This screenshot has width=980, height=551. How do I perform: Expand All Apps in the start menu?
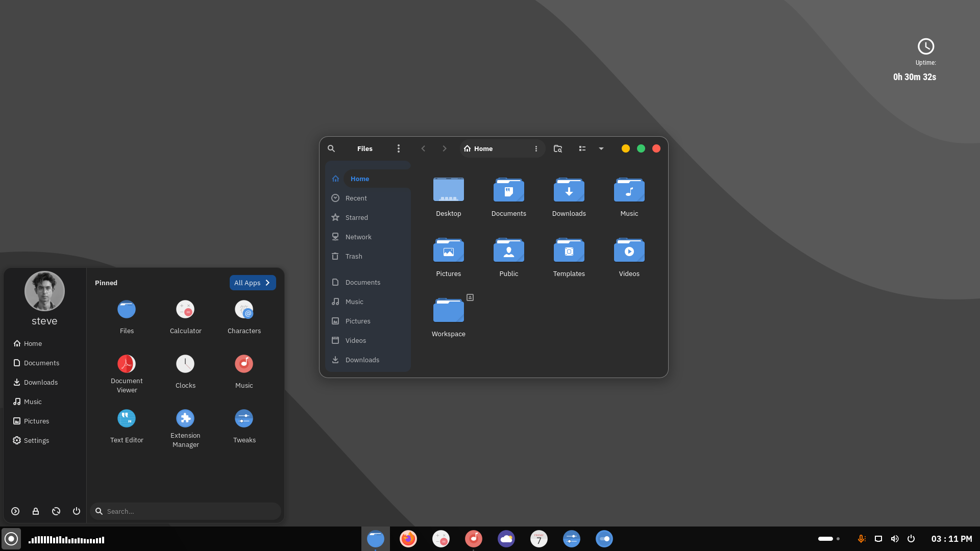[253, 283]
